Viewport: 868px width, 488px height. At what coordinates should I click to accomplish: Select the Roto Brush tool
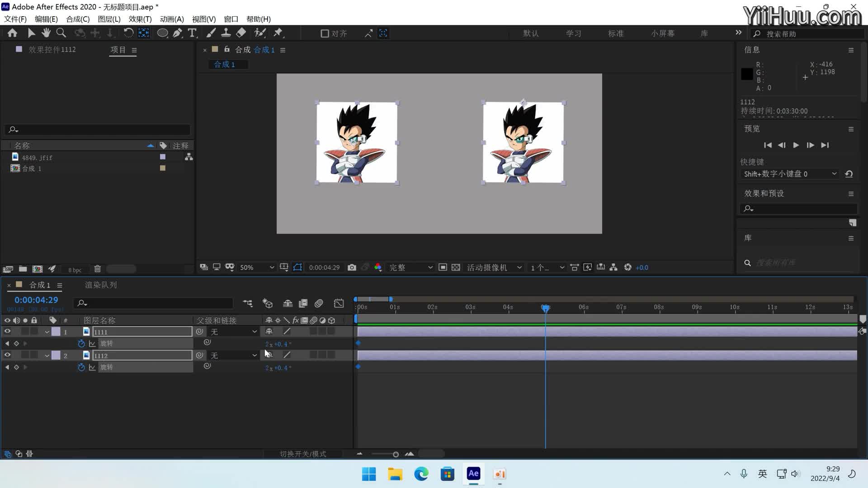pos(259,33)
